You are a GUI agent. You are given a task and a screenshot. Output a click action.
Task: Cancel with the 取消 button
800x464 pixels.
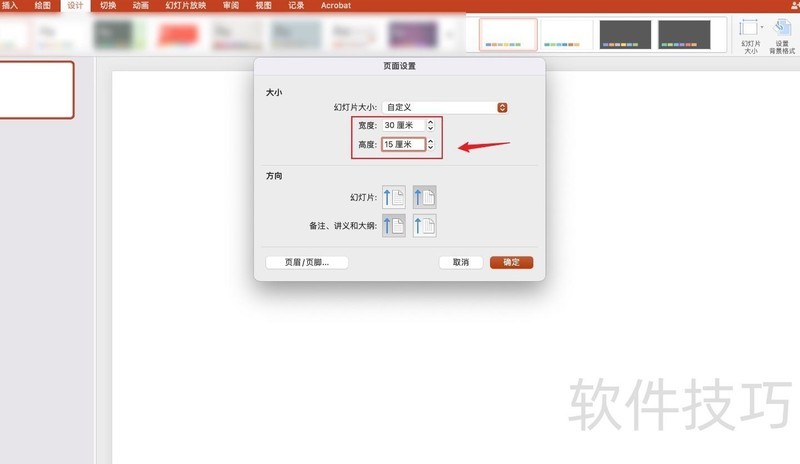tap(461, 262)
